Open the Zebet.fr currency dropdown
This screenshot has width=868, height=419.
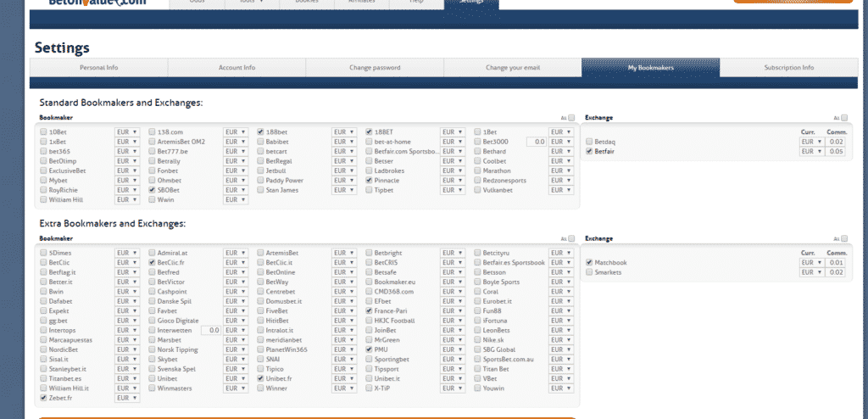[x=127, y=398]
